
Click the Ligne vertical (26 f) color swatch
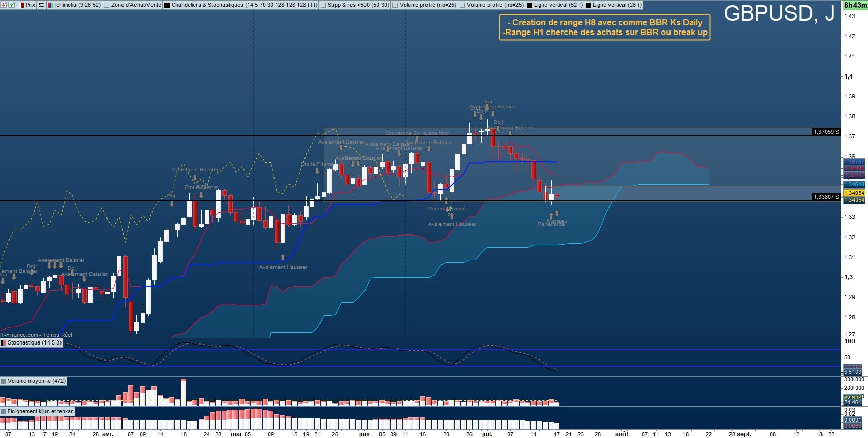[588, 5]
